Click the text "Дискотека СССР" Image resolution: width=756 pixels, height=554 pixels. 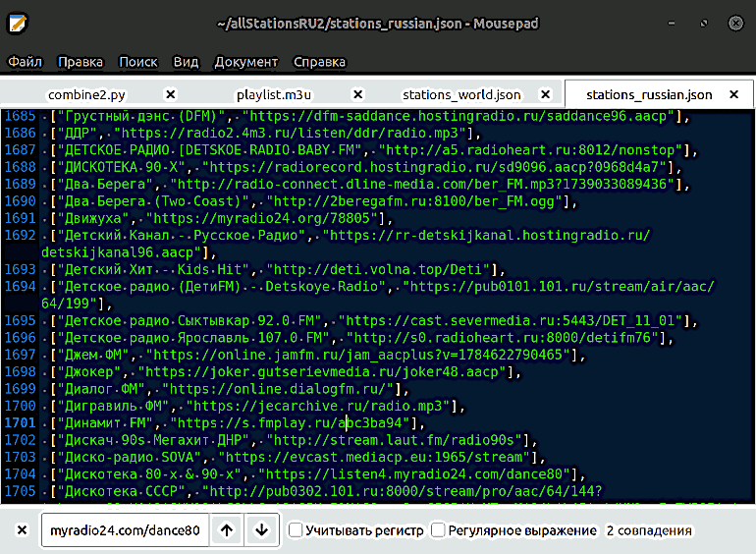[121, 491]
